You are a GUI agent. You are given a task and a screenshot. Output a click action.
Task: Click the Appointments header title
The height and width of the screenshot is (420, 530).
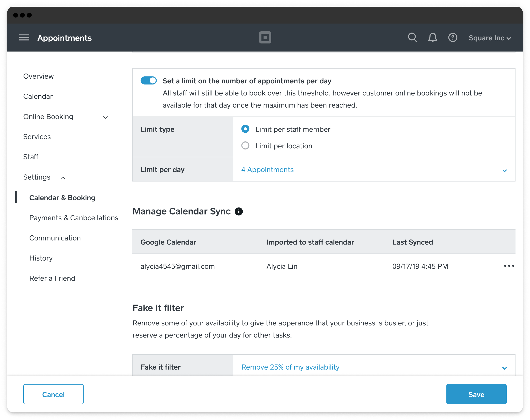(64, 38)
